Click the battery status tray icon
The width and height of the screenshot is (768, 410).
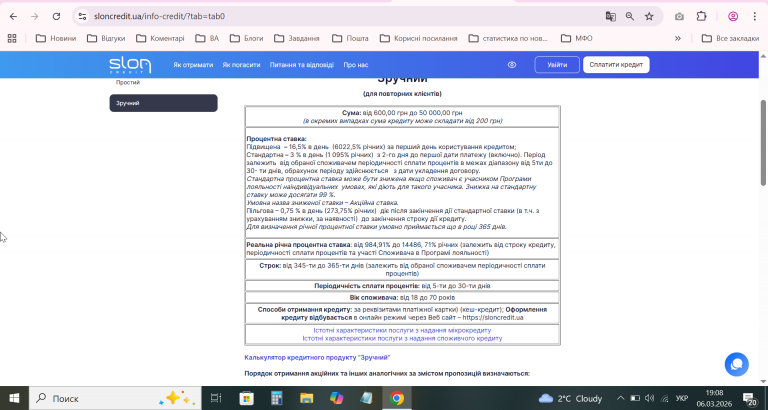tap(635, 398)
